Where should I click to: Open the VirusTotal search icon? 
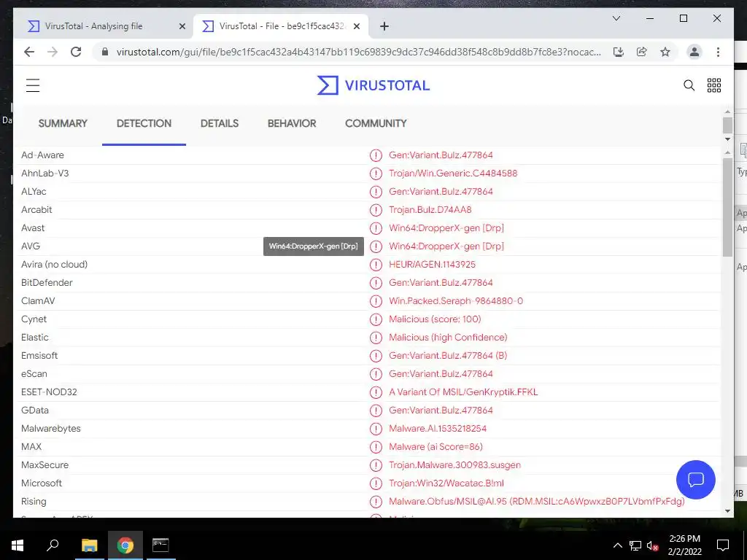[x=689, y=85]
